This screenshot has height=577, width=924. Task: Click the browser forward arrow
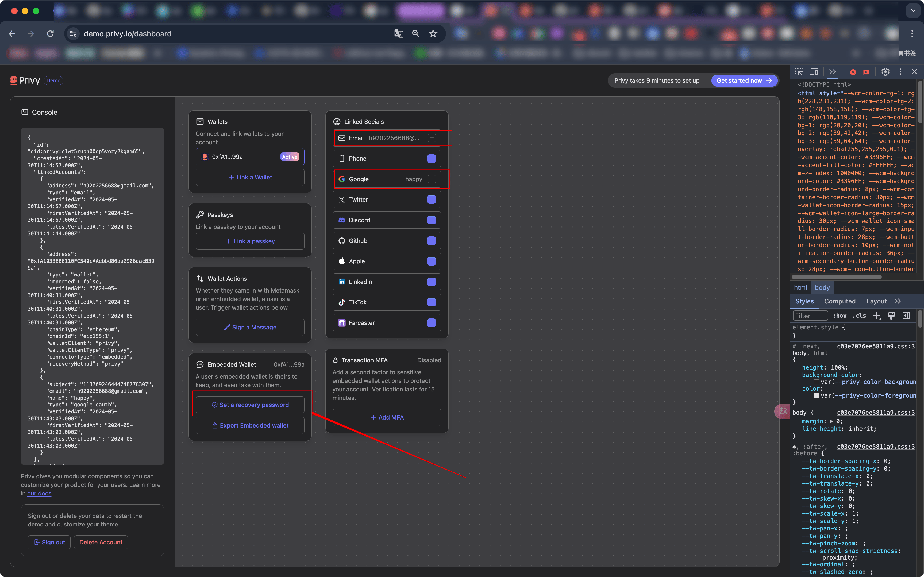(x=31, y=34)
